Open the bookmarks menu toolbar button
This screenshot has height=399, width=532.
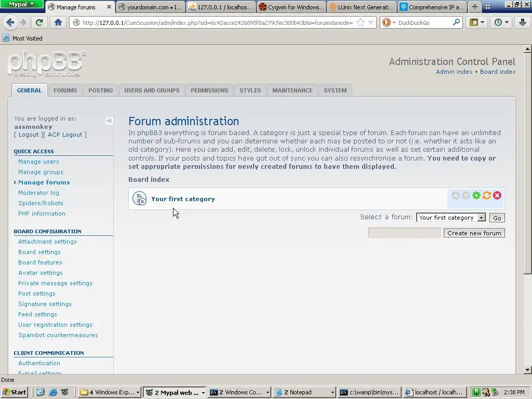pos(477,22)
